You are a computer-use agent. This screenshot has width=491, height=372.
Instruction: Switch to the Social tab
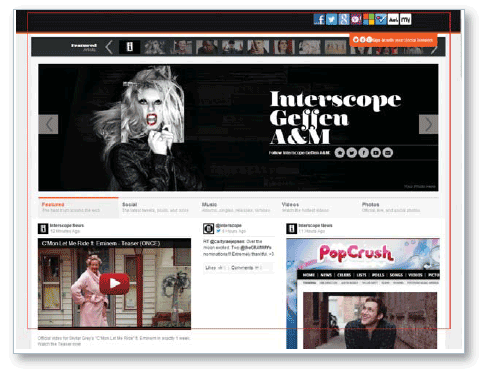158,207
